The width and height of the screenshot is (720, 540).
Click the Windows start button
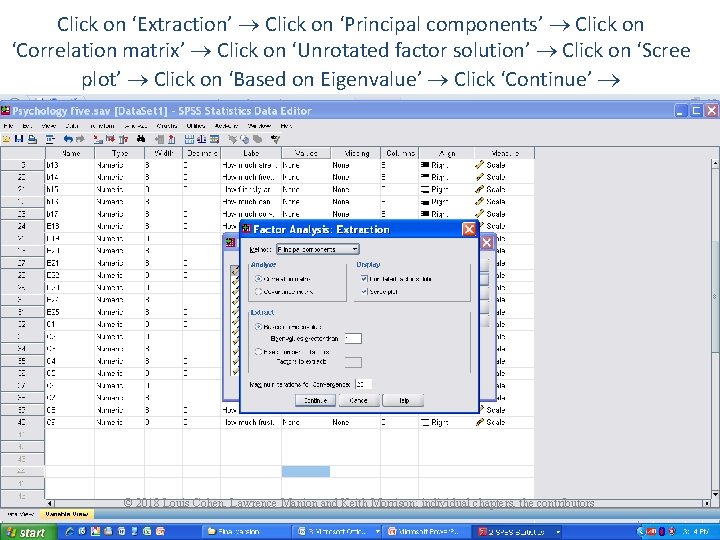28,532
